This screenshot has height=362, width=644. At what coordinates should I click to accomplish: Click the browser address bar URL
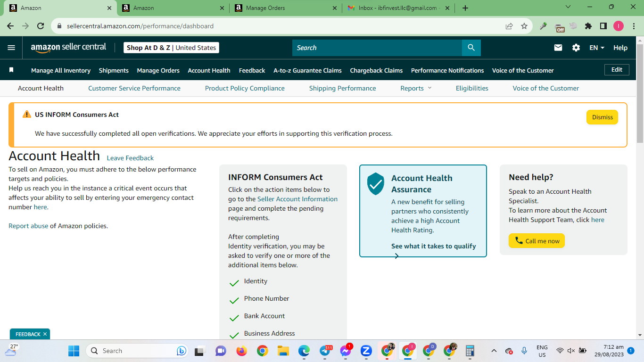[140, 26]
